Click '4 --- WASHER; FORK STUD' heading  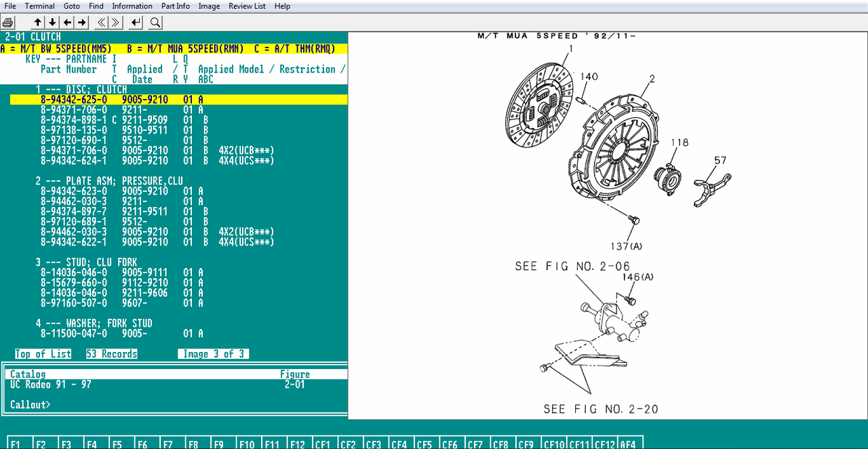tap(94, 324)
